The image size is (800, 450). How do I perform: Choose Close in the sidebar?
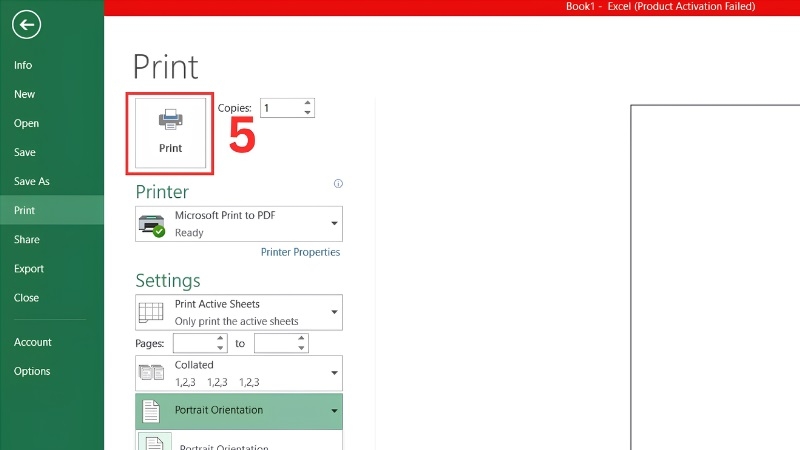[27, 298]
